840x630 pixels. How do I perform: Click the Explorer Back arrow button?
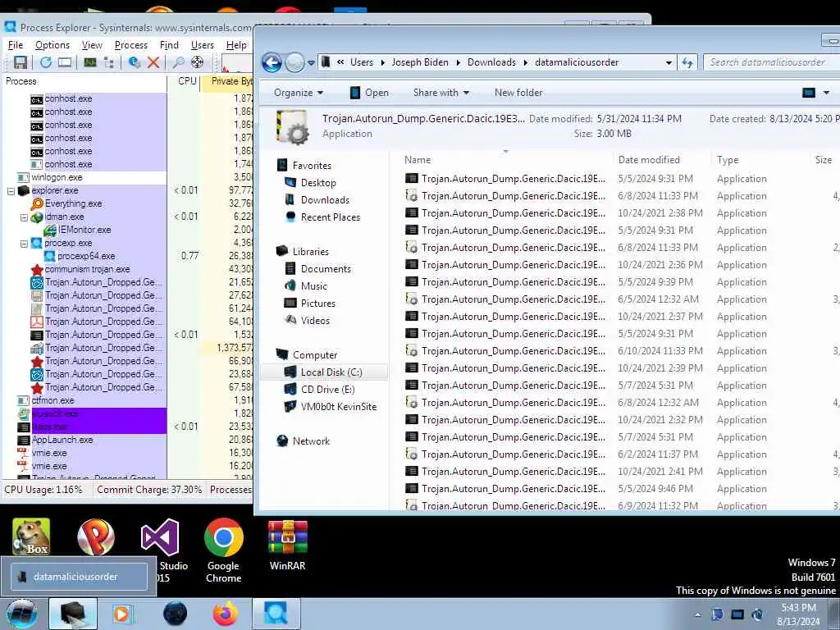pyautogui.click(x=272, y=62)
